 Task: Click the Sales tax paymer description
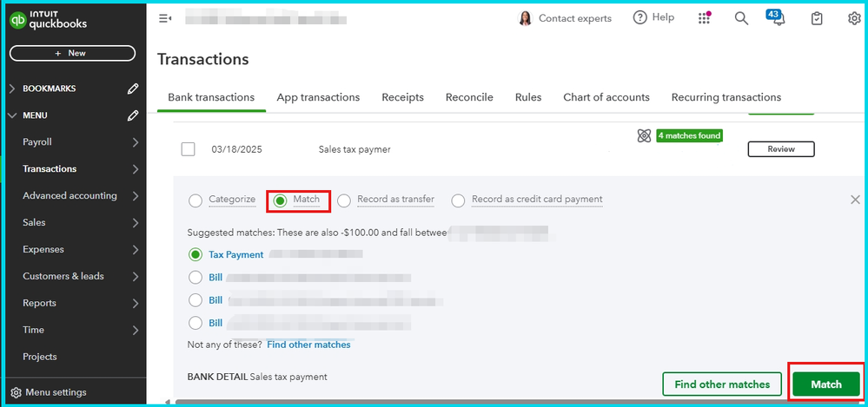354,149
